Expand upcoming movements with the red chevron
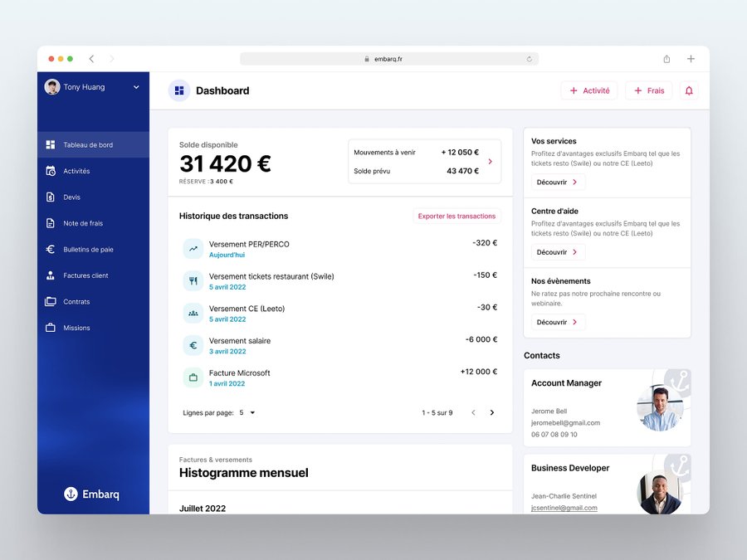The image size is (747, 560). tap(490, 162)
